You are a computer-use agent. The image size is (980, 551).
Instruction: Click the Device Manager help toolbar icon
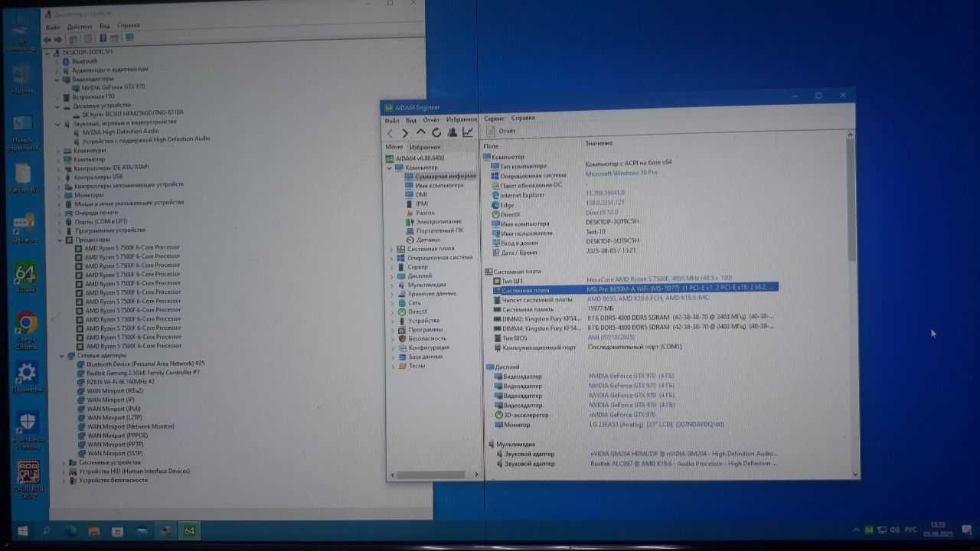point(103,38)
